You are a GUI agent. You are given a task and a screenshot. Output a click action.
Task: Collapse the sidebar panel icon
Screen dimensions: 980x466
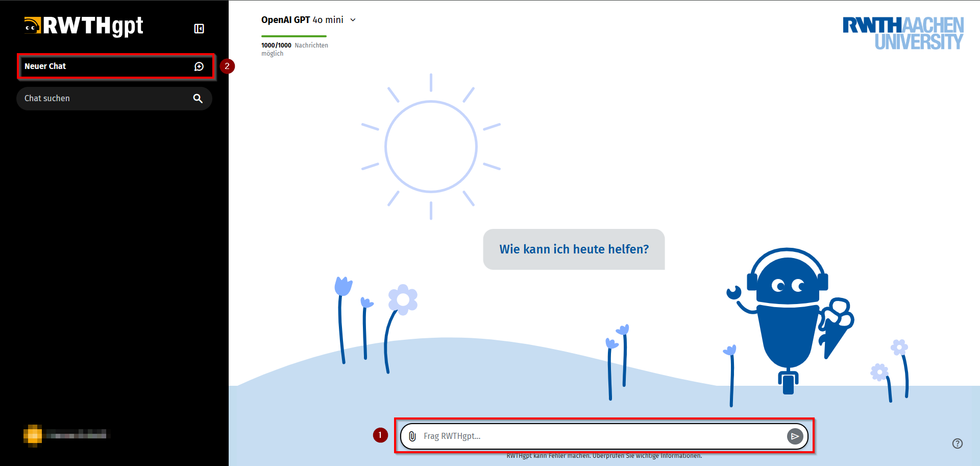pos(199,28)
